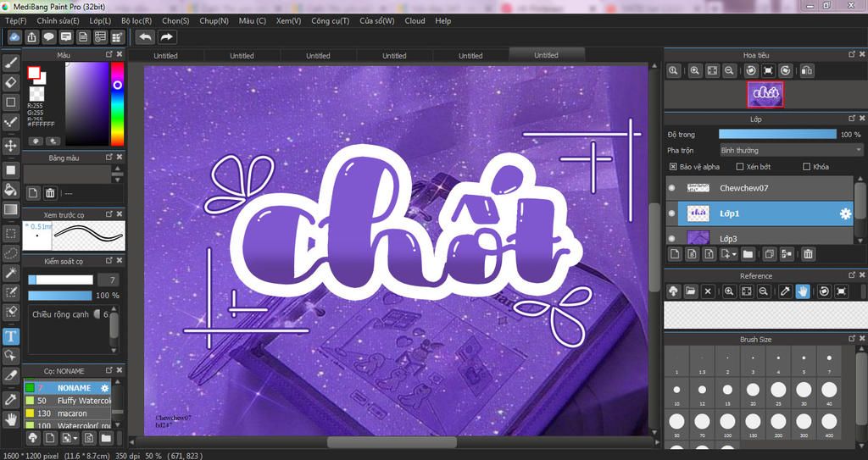This screenshot has width=868, height=460.
Task: Undock the Lớp layers panel
Action: click(x=852, y=119)
